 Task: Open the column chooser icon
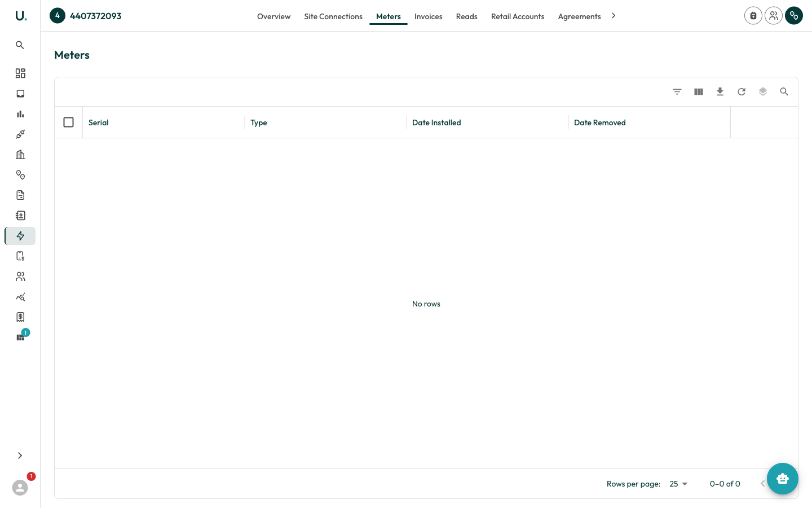[699, 91]
